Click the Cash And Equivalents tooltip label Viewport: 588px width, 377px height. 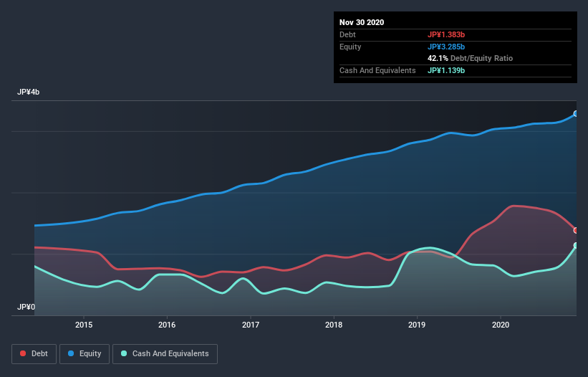pyautogui.click(x=377, y=70)
